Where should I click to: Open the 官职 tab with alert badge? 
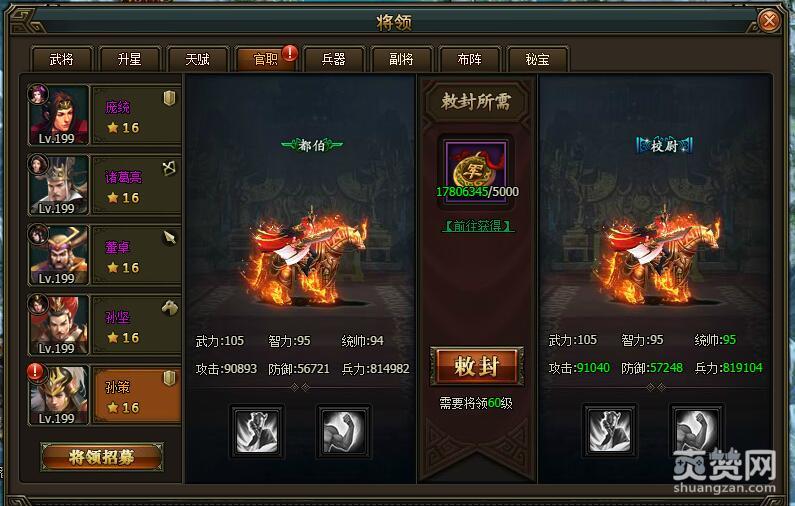pos(266,59)
